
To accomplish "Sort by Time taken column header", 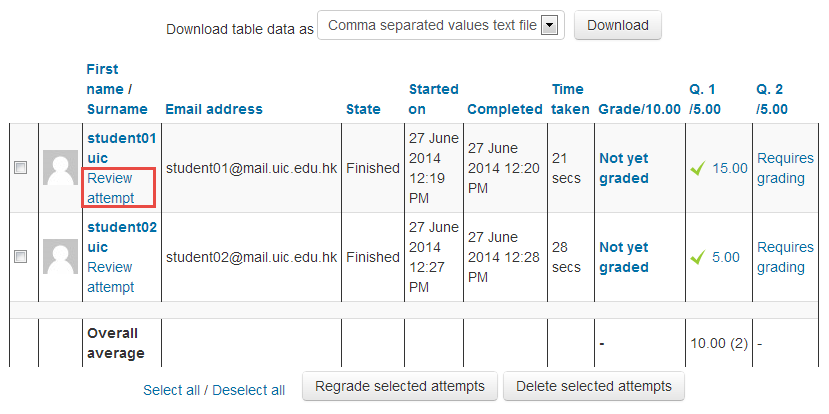I will click(567, 99).
